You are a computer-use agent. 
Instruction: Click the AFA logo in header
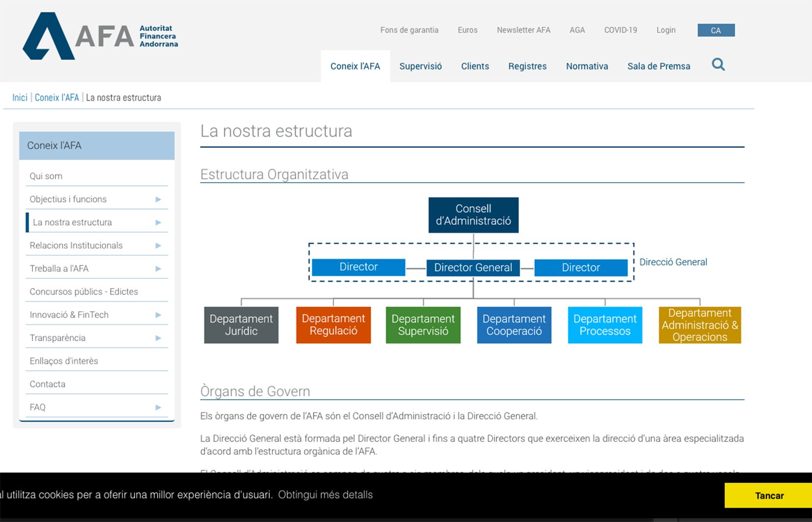click(x=100, y=36)
